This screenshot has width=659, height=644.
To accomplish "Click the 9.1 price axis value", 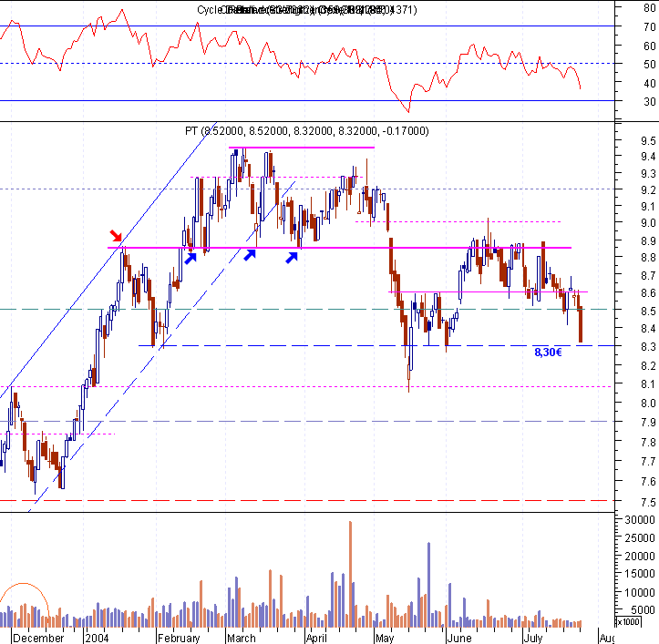I will (x=648, y=206).
